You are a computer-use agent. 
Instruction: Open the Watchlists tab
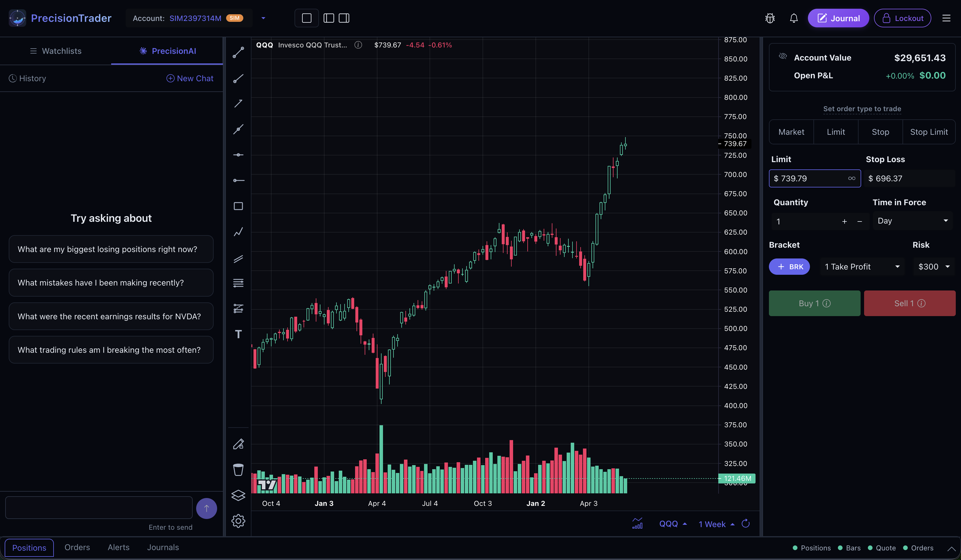coord(56,51)
